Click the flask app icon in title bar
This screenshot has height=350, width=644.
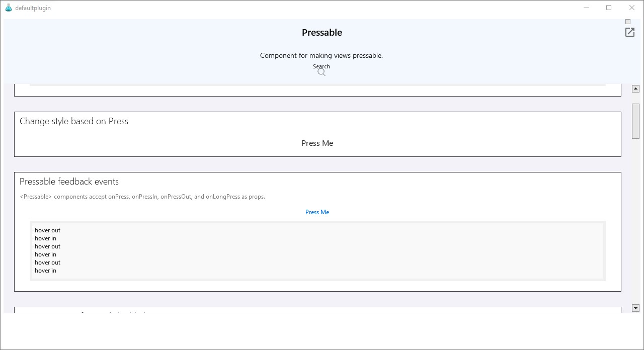point(8,8)
